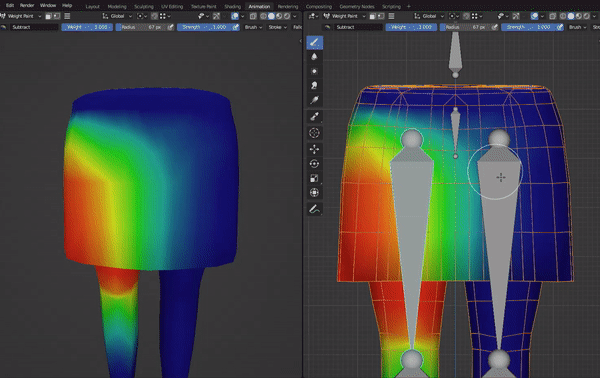Toggle snapping in right viewport header
This screenshot has width=600, height=378.
click(466, 16)
